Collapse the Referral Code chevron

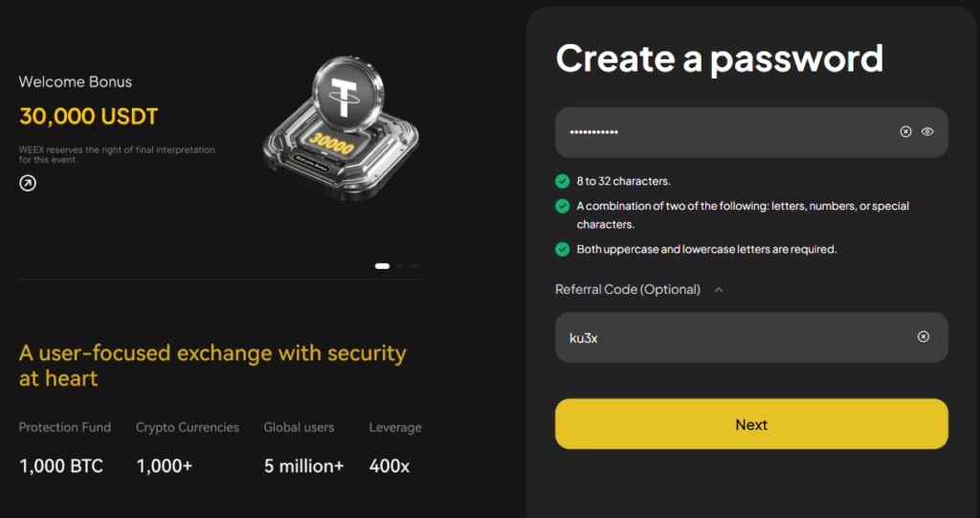[719, 289]
